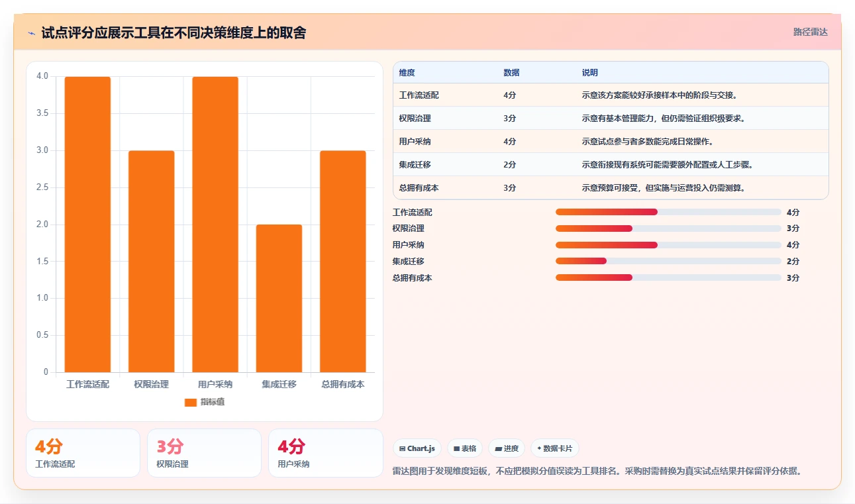Click description 示意预算可接受，但实施与运营投入仍需测算

[x=664, y=188]
